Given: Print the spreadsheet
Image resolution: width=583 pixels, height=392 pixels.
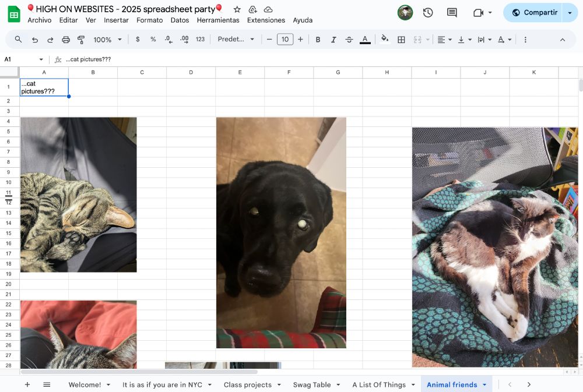Looking at the screenshot, I should pos(66,40).
